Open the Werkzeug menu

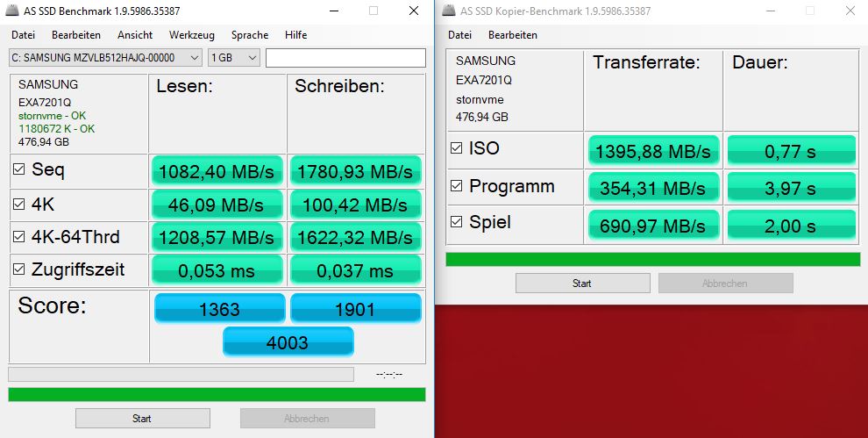point(192,35)
